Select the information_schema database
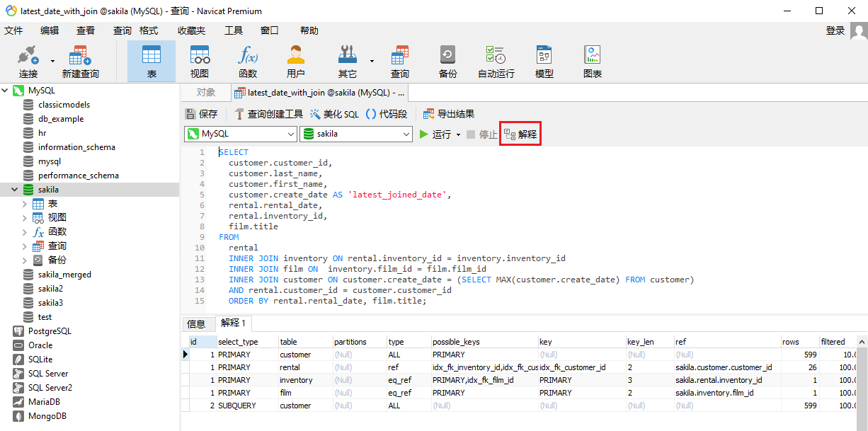Image resolution: width=868 pixels, height=431 pixels. point(76,147)
